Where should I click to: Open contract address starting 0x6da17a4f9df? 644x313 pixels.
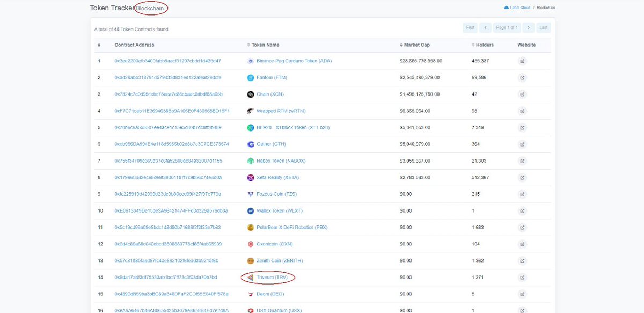point(166,278)
